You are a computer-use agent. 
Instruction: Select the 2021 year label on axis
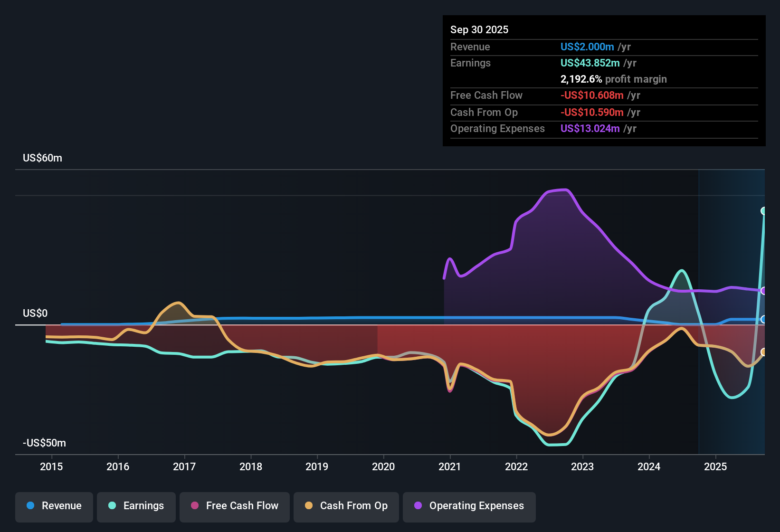pyautogui.click(x=450, y=466)
